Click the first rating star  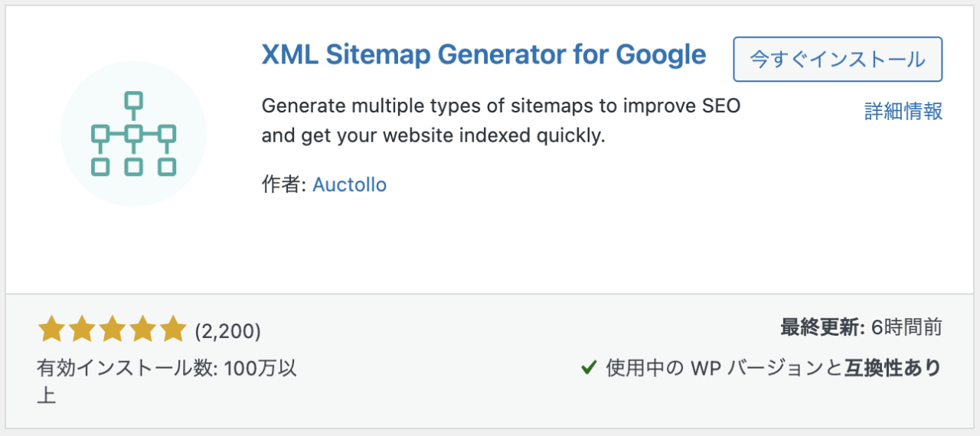click(x=51, y=330)
